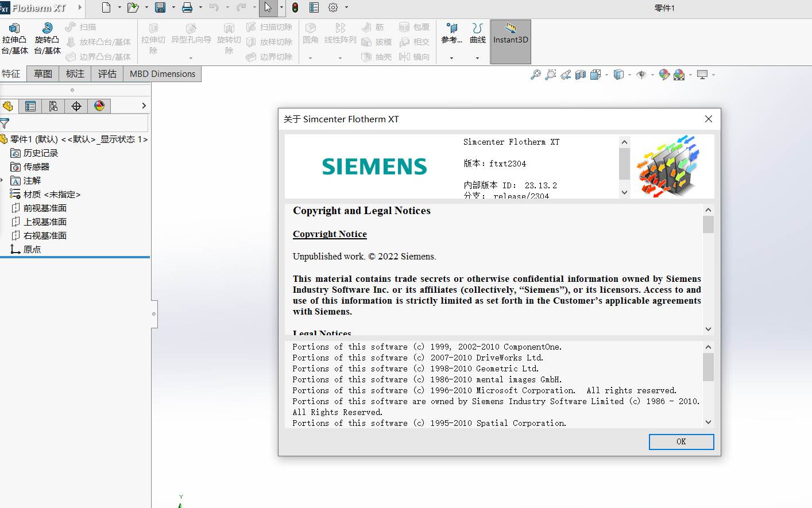The width and height of the screenshot is (812, 508).
Task: Open dropdown arrow next to Print
Action: [x=200, y=7]
